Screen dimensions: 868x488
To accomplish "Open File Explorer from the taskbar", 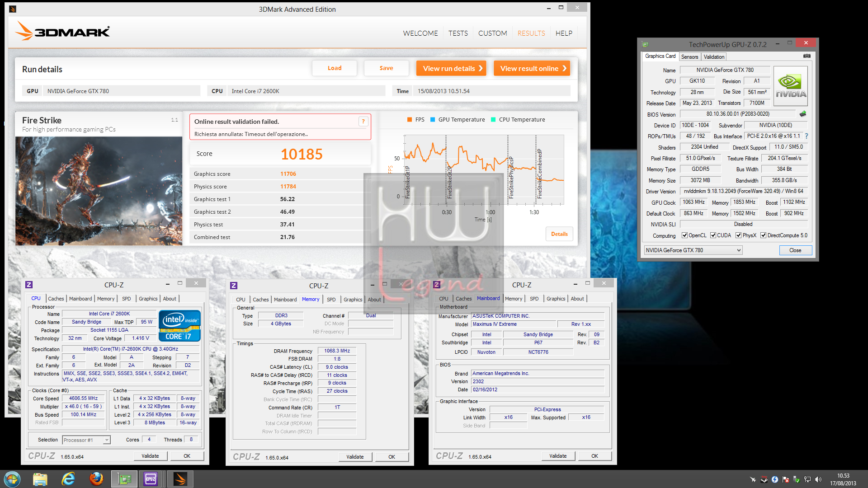I will (x=40, y=479).
